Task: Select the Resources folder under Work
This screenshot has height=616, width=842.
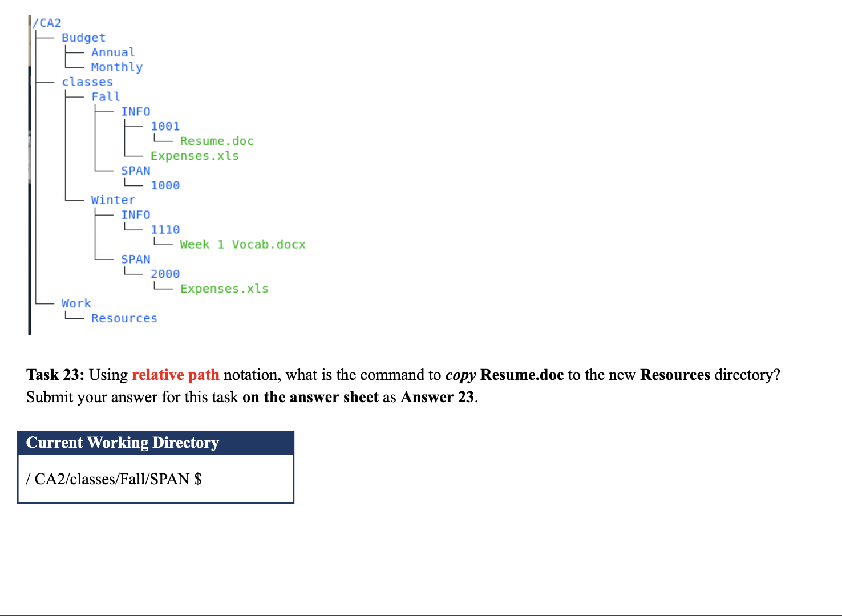Action: (124, 318)
